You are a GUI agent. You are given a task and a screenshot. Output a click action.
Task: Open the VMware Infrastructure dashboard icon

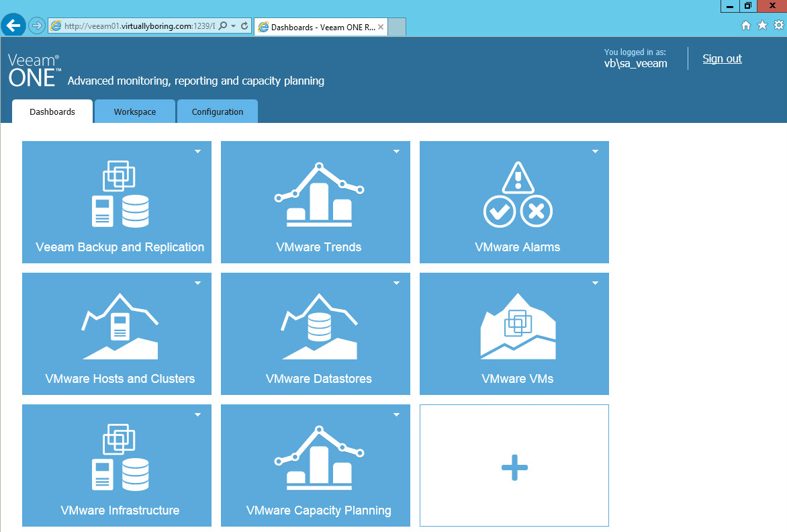click(120, 457)
